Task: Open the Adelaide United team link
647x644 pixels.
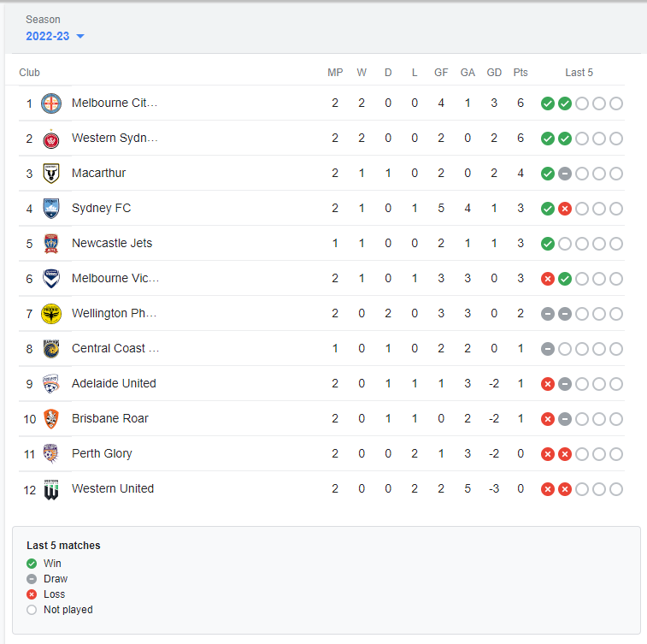Action: pyautogui.click(x=114, y=383)
